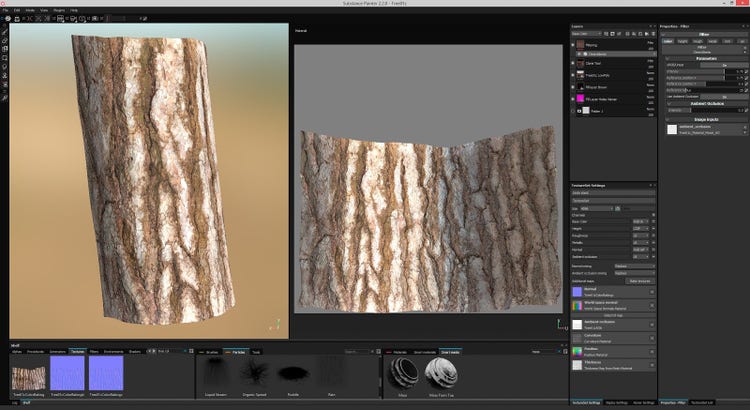Hide the Clone Tool layer
750x410 pixels.
click(572, 62)
